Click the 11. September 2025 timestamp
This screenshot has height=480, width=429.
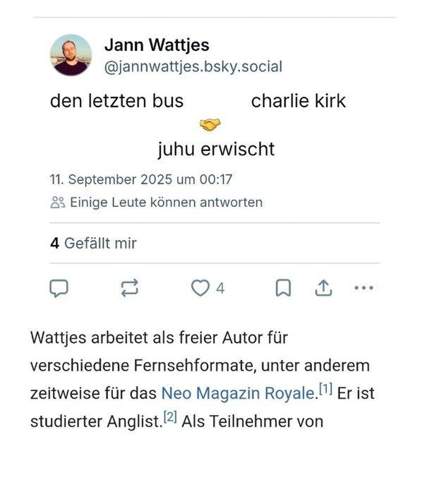tap(141, 179)
